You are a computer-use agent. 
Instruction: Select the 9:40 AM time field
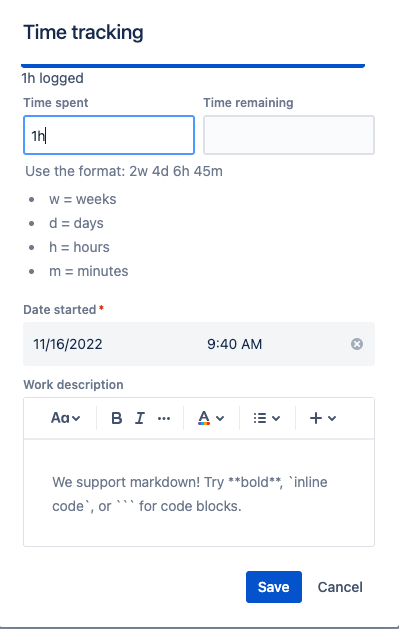[235, 344]
